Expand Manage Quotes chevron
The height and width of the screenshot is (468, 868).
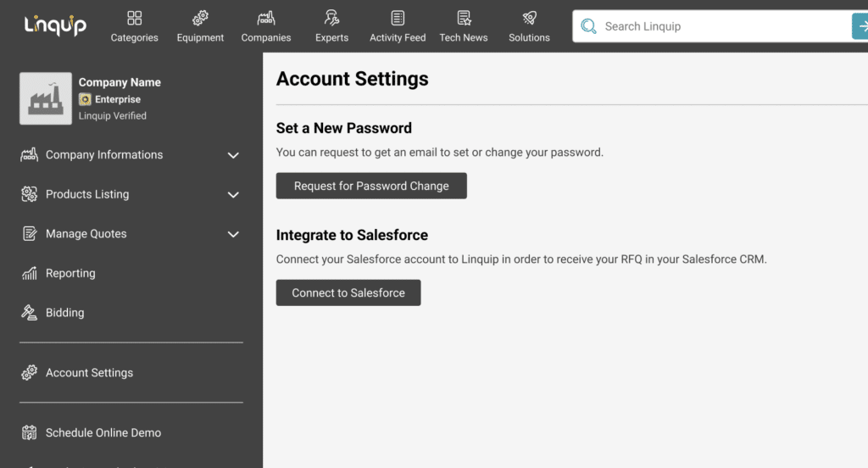point(233,234)
